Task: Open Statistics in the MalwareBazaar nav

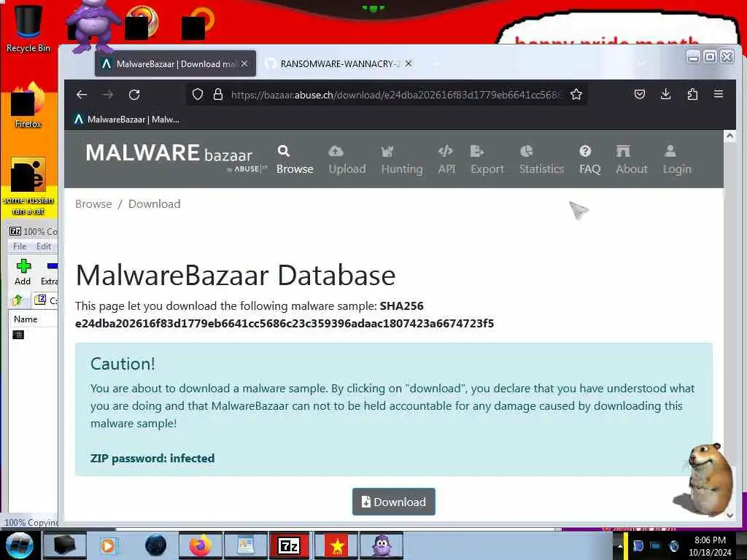Action: tap(541, 160)
